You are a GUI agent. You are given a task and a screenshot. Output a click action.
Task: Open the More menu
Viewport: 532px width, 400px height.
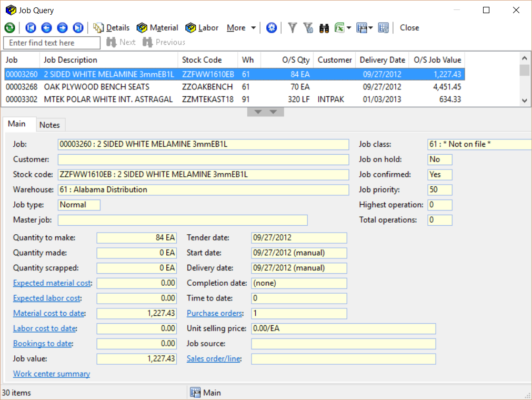click(x=241, y=28)
